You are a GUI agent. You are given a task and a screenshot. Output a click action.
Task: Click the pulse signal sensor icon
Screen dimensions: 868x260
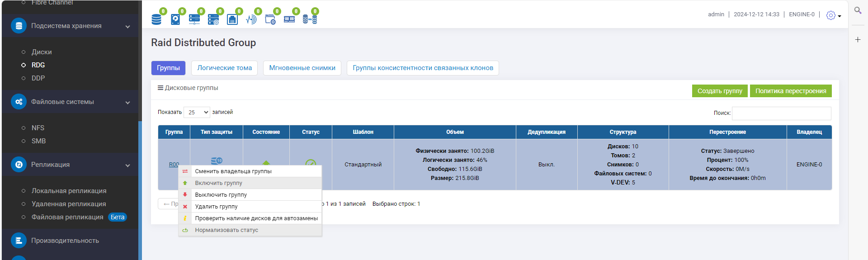(251, 19)
